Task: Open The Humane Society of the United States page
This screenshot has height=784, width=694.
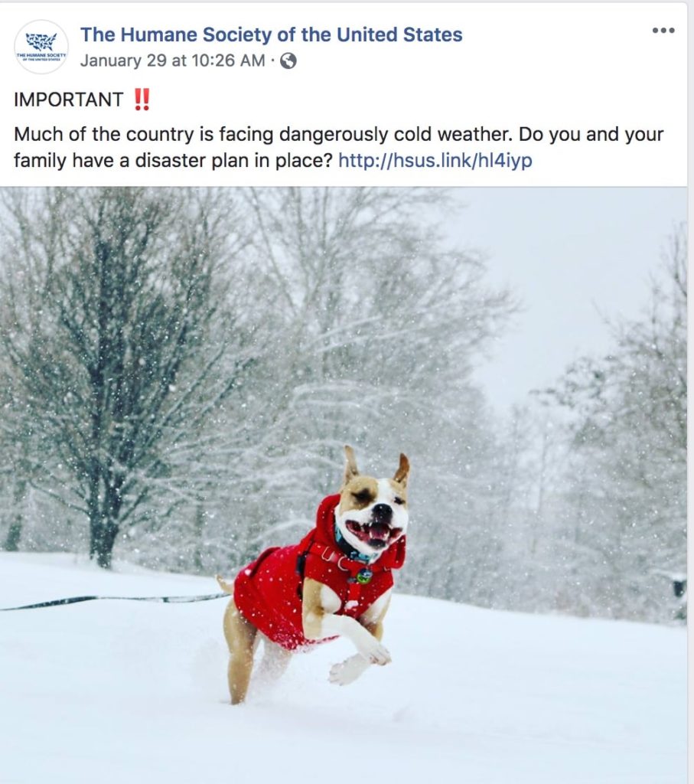Action: [x=272, y=34]
